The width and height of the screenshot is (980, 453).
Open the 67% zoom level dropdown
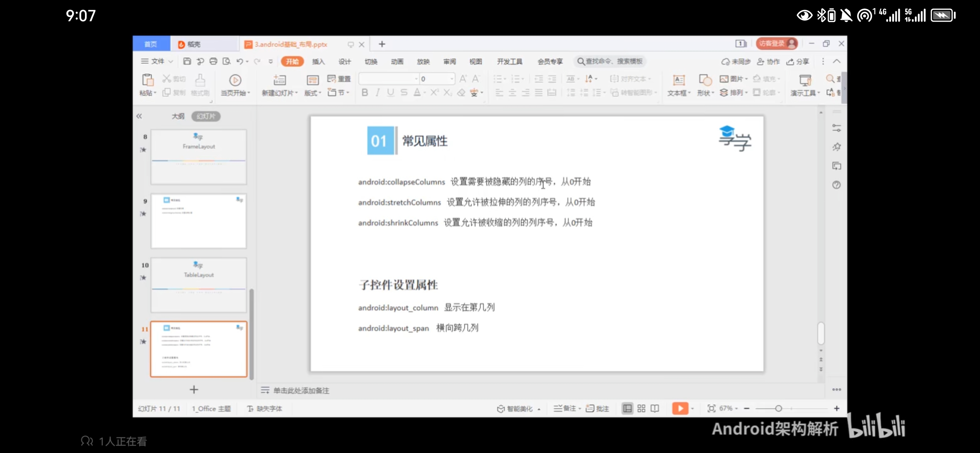pyautogui.click(x=728, y=408)
